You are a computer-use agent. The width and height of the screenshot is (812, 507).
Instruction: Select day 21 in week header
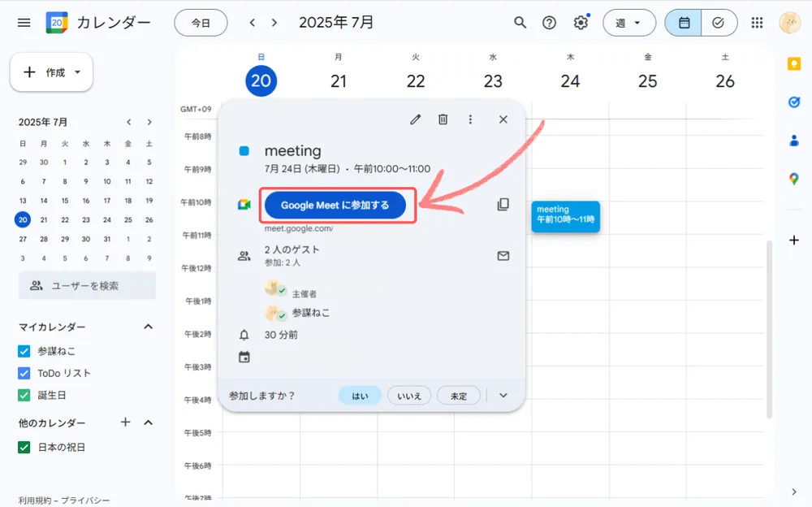click(339, 81)
